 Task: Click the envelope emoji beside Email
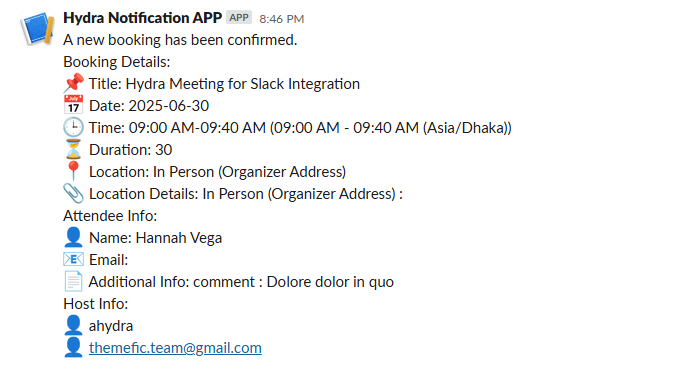[73, 260]
